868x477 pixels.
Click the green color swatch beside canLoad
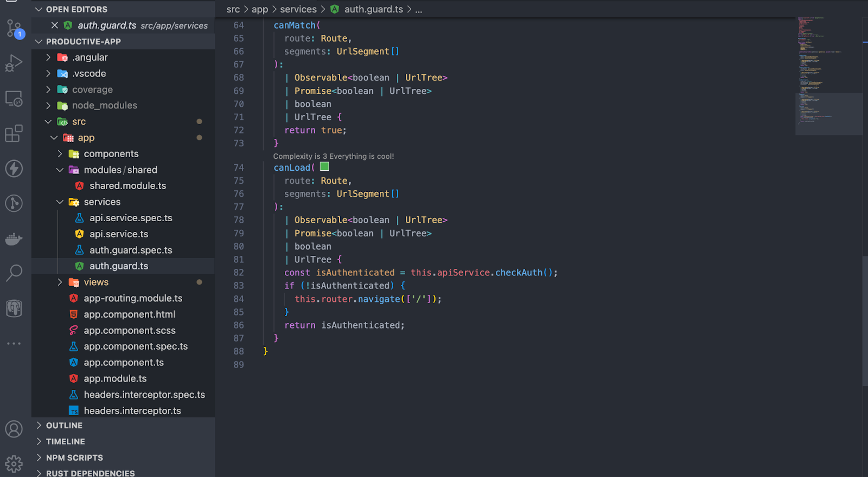click(324, 166)
